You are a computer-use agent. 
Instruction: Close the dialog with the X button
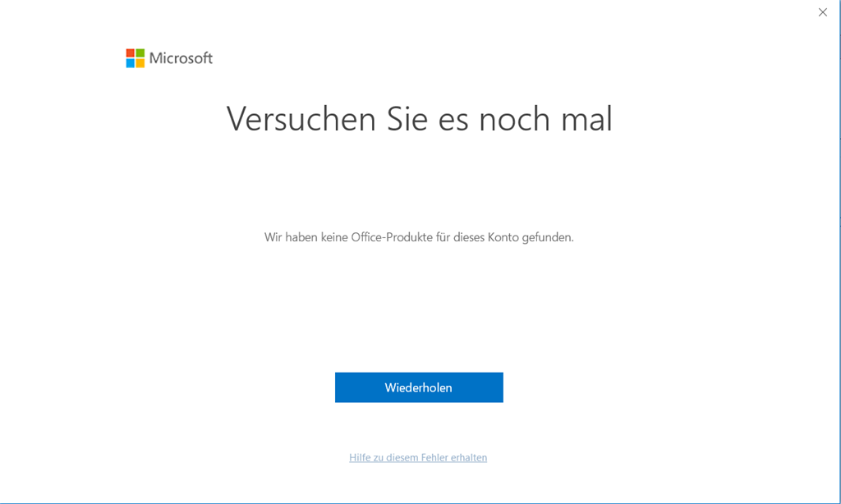pos(822,12)
